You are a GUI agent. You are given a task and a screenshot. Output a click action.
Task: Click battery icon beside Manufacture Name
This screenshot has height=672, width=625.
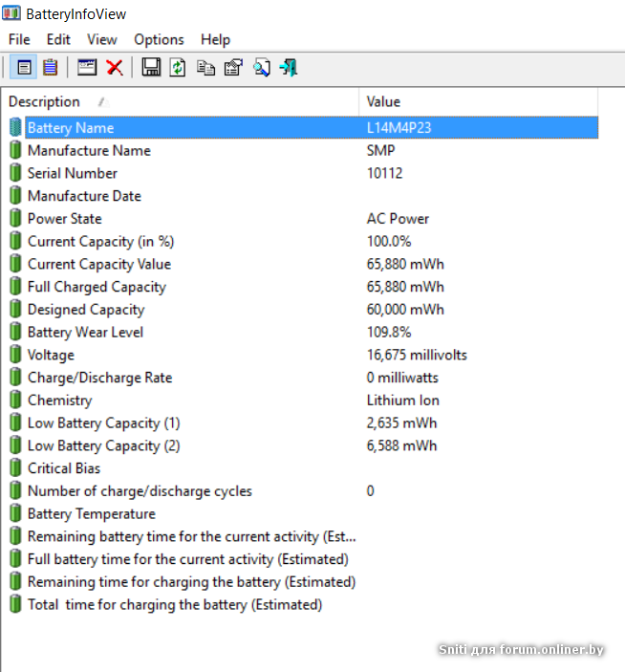point(15,150)
